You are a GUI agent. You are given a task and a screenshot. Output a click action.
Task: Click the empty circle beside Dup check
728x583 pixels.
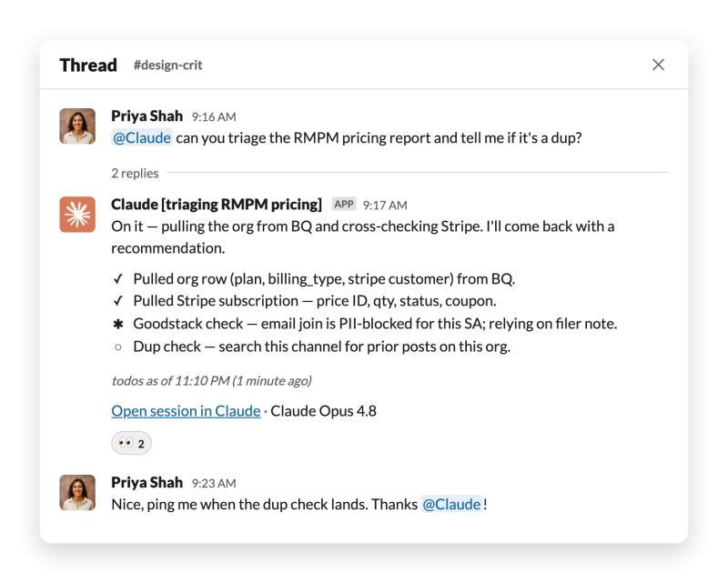tap(118, 347)
